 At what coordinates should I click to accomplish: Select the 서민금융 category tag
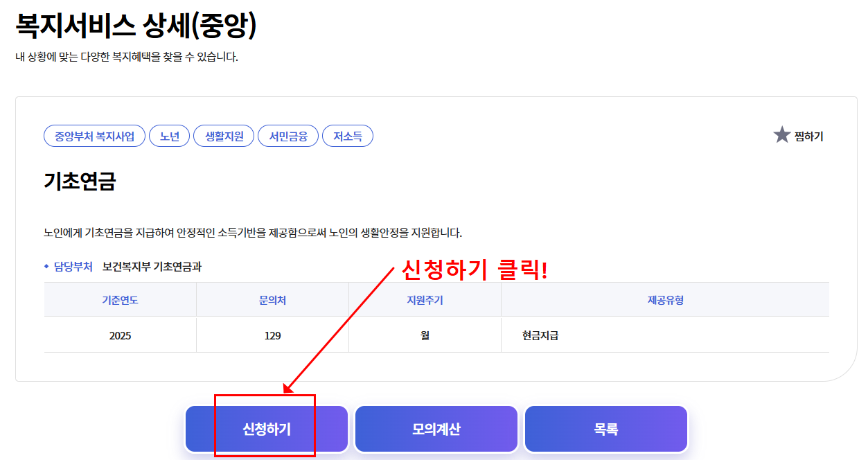[287, 136]
